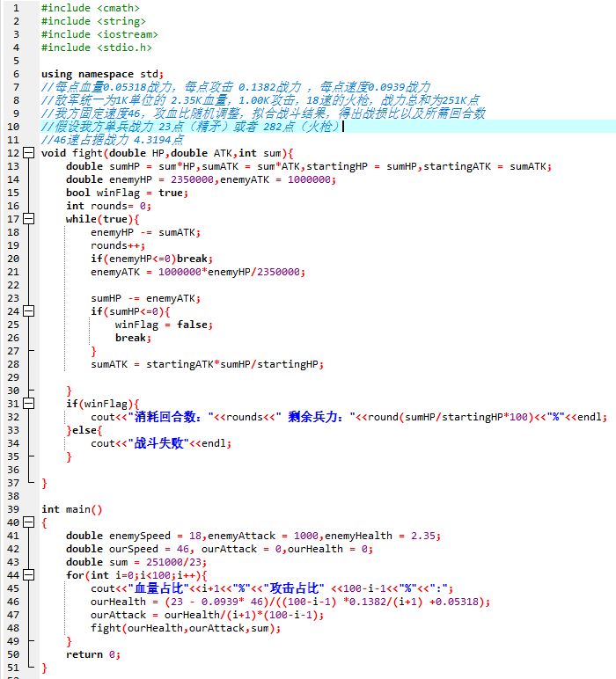
Task: Click on 'winFlag = false;' line
Action: pos(164,325)
